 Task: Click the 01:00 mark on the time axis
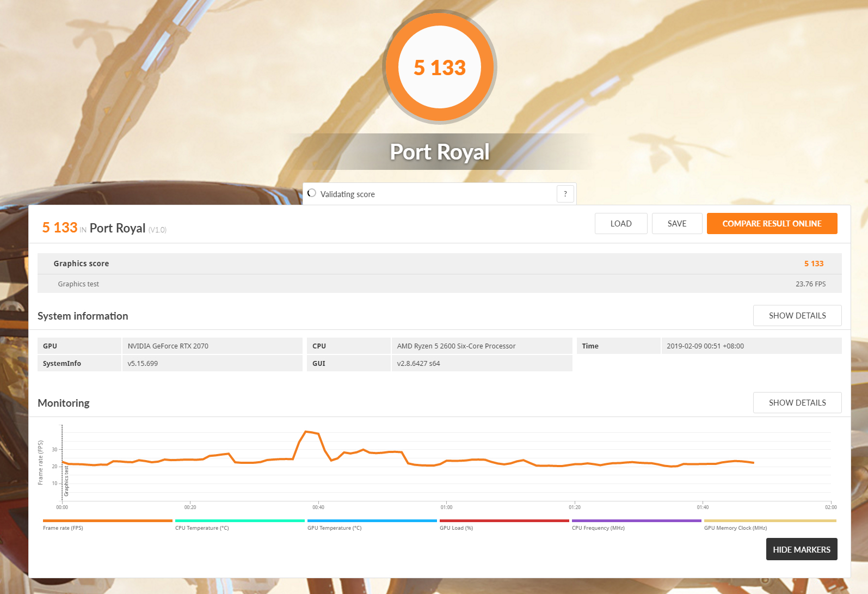click(x=446, y=507)
